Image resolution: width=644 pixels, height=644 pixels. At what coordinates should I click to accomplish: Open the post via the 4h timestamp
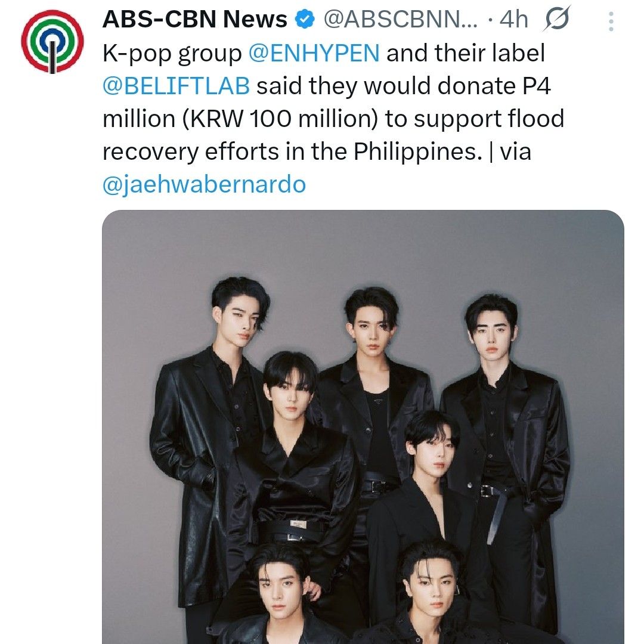click(513, 19)
